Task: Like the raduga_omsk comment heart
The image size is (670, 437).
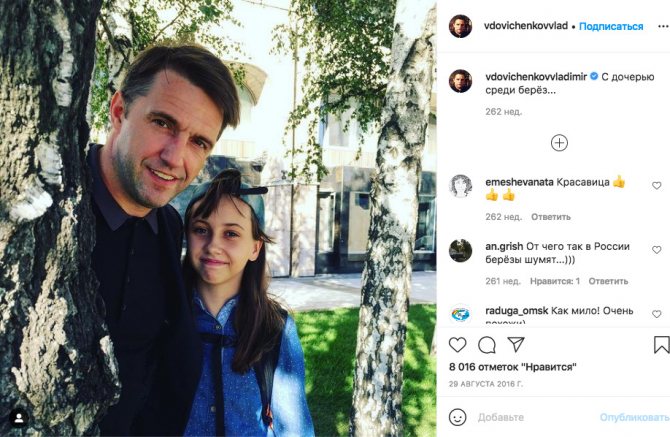Action: pyautogui.click(x=657, y=314)
